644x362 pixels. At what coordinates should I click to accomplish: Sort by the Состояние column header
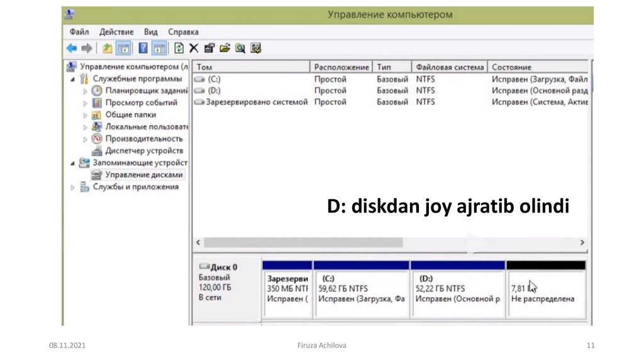[538, 67]
